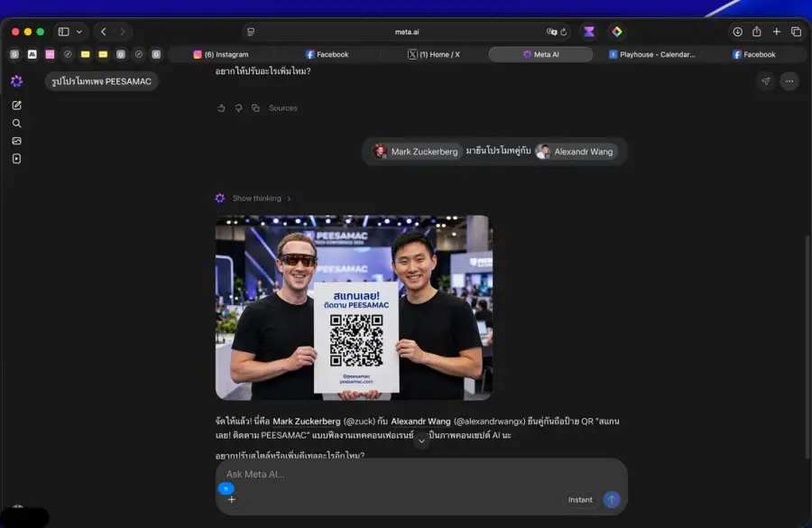Click the Meta AI logo in sidebar
Screen dimensions: 812x528
click(x=16, y=81)
